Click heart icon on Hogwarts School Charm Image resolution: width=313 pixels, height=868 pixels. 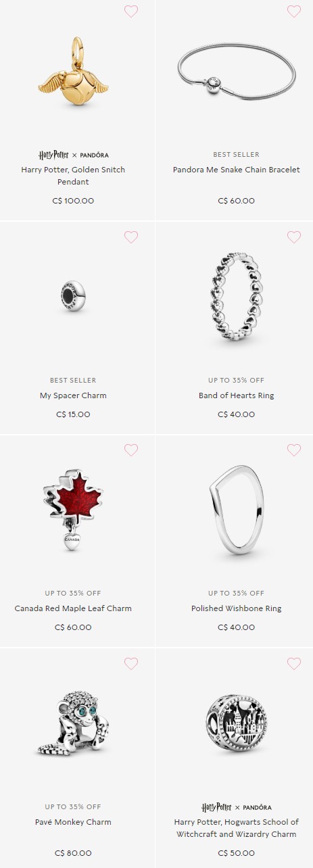293,664
